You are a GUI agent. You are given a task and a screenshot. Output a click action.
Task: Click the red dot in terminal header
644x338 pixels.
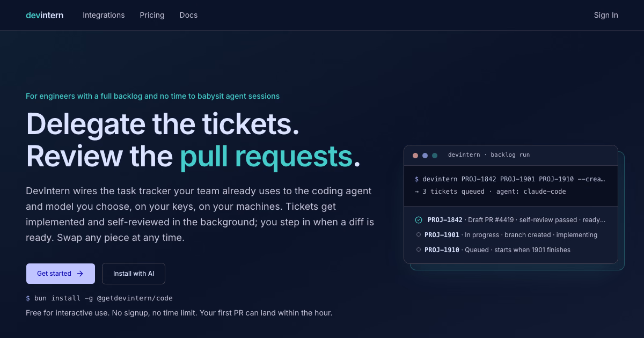pos(415,155)
